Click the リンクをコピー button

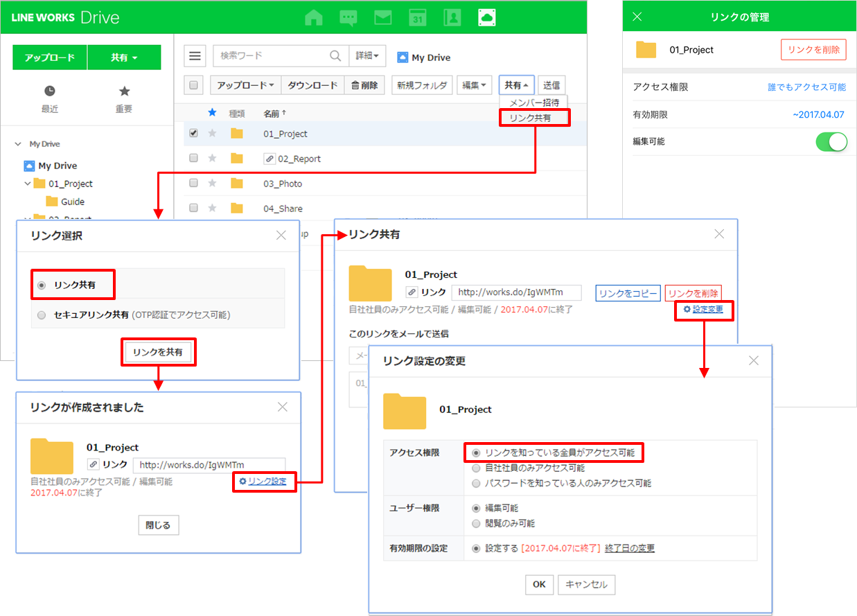pos(628,293)
